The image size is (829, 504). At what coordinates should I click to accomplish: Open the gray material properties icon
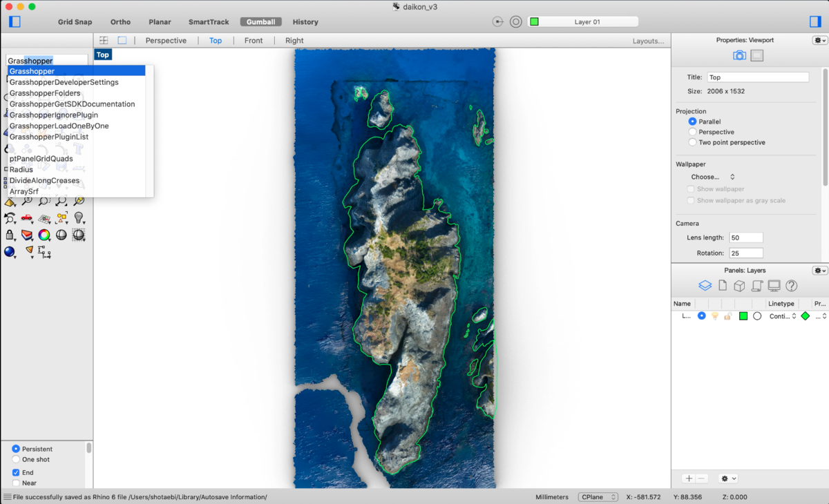tap(757, 55)
